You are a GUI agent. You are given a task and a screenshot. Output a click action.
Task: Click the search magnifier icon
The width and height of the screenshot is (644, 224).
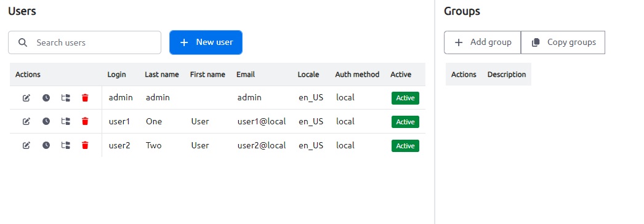click(x=23, y=42)
